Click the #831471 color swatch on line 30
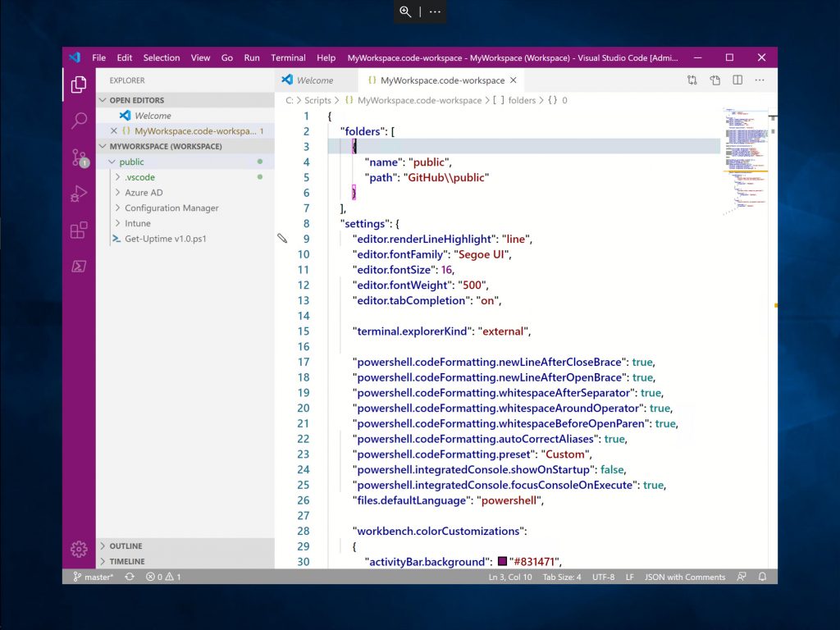 (502, 561)
